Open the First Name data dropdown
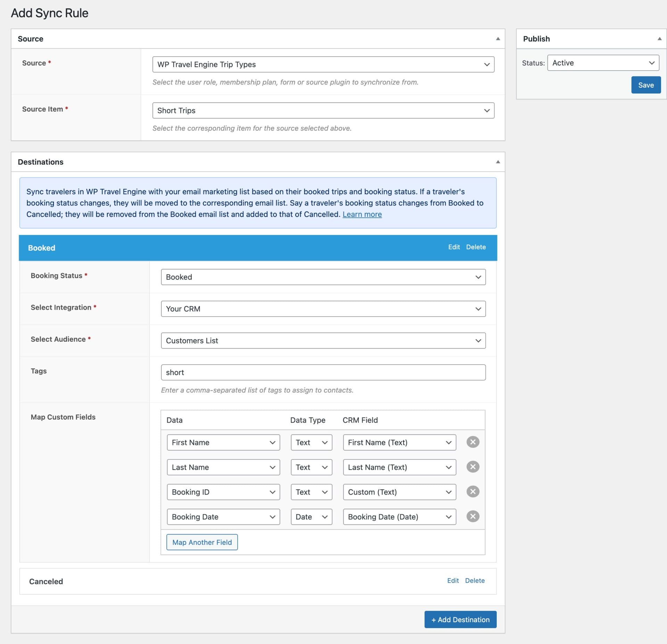The height and width of the screenshot is (644, 667). pos(223,442)
